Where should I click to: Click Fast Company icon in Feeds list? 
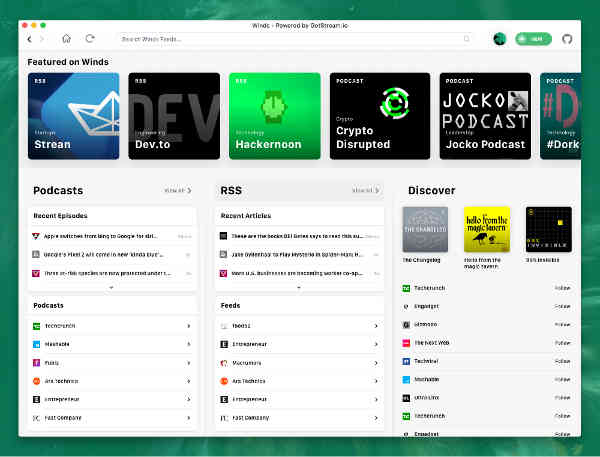[x=224, y=418]
